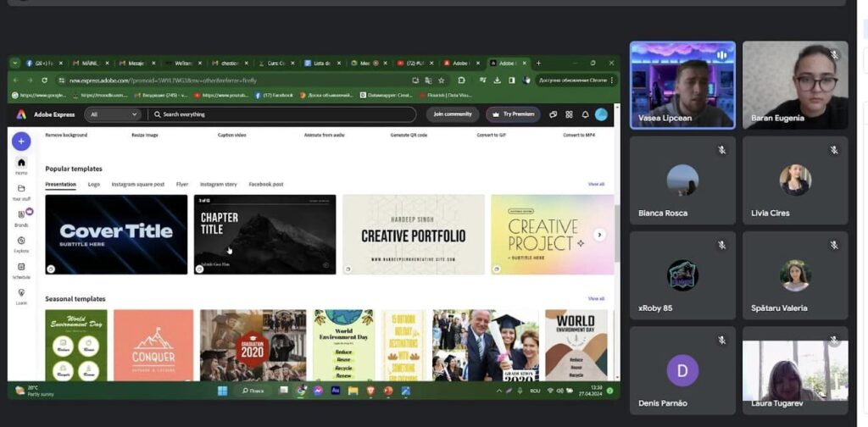Expand the Chrome tab search chevron
The height and width of the screenshot is (427, 868).
pyautogui.click(x=15, y=63)
